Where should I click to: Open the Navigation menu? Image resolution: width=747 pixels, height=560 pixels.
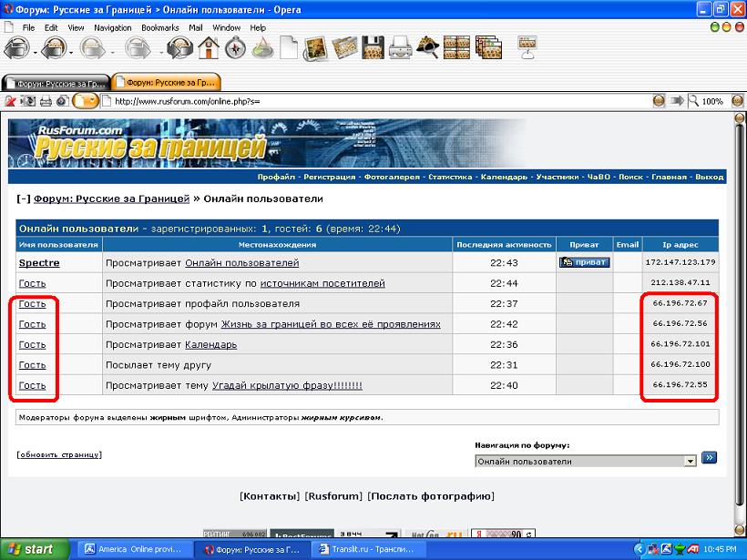[112, 27]
